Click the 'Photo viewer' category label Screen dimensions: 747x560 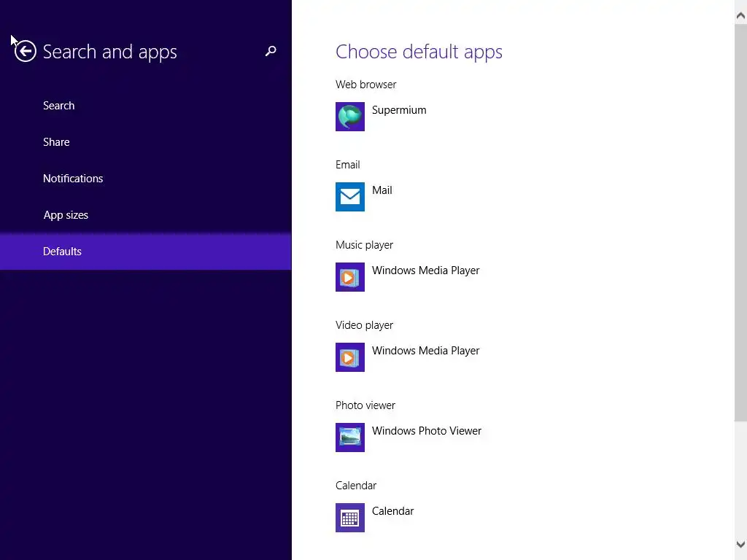coord(365,405)
